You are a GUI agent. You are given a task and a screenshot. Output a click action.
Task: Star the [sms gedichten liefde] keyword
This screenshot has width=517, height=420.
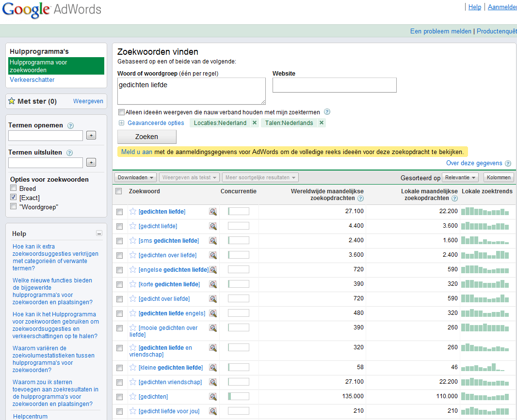133,240
